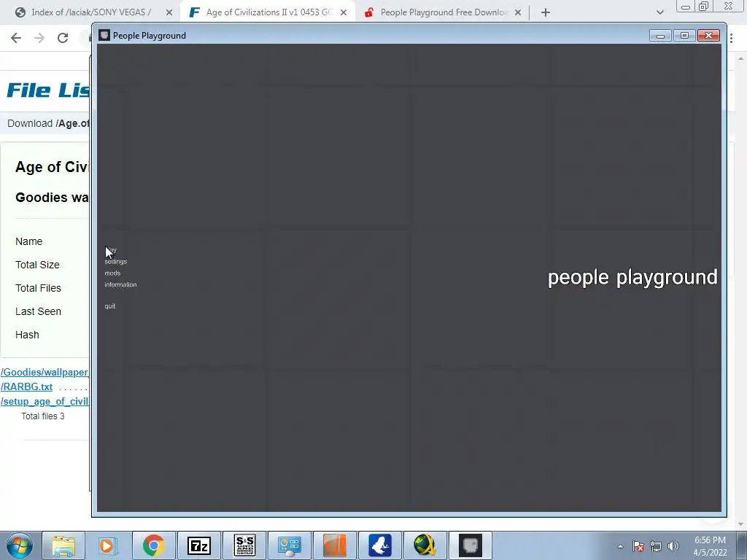Open the orange books taskbar application
The height and width of the screenshot is (560, 747).
click(334, 545)
